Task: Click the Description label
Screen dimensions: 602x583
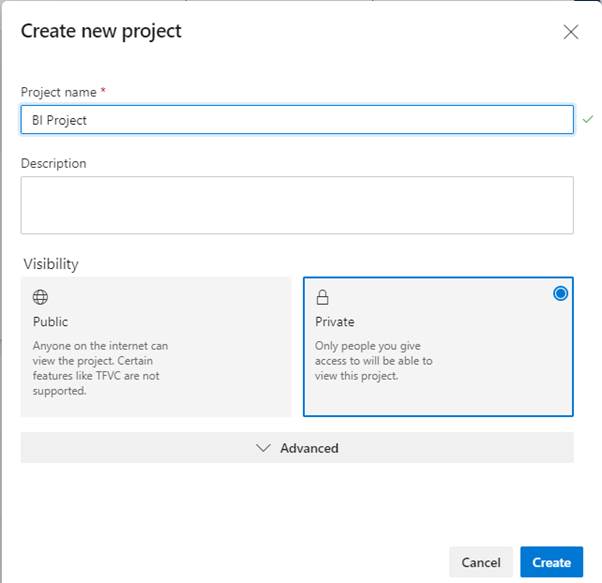Action: point(54,164)
